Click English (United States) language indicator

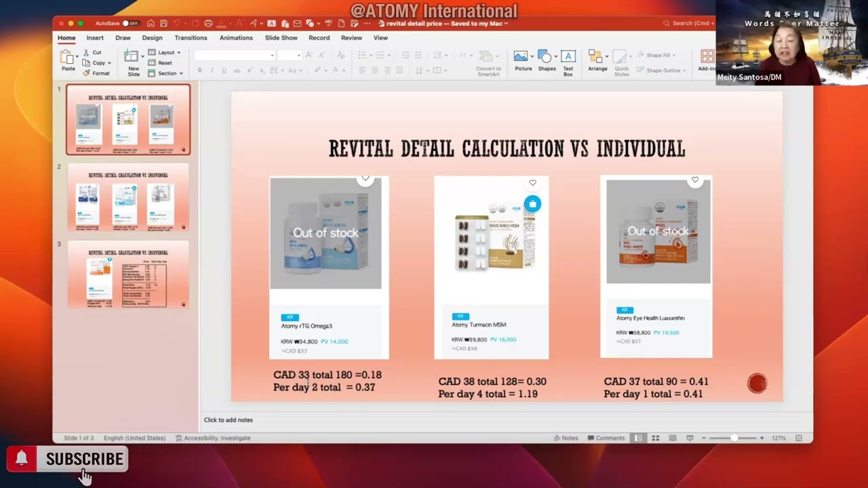click(134, 438)
